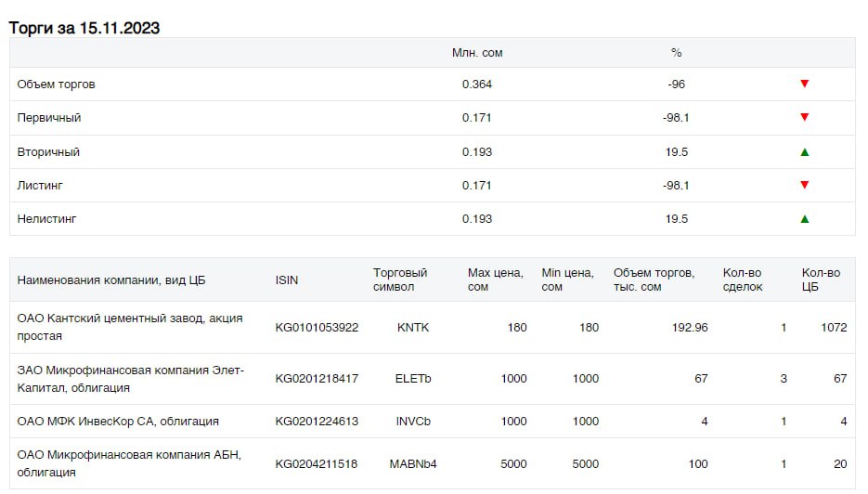Select ISIN KG0204211518
The image size is (868, 494).
[x=317, y=463]
